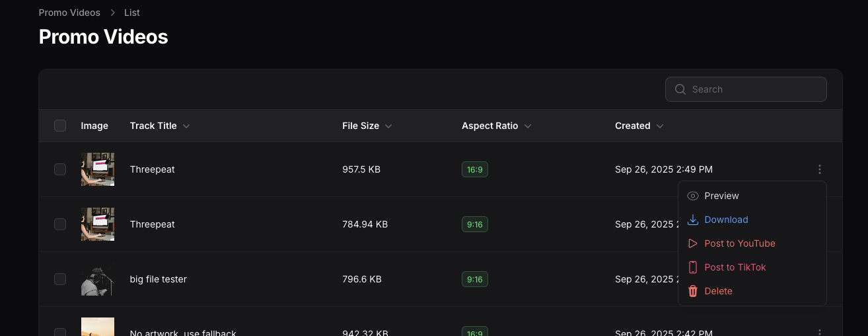
Task: Click the Threepeat title in the 957.5 KB row
Action: point(153,169)
